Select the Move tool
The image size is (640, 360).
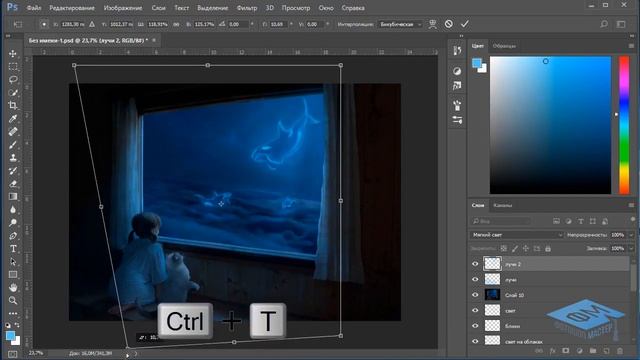coord(13,54)
